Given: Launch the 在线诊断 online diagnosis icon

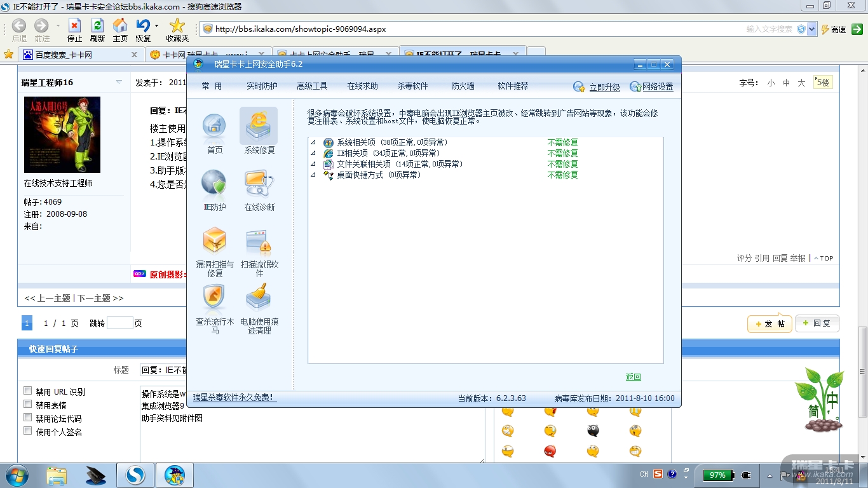Looking at the screenshot, I should (x=259, y=184).
